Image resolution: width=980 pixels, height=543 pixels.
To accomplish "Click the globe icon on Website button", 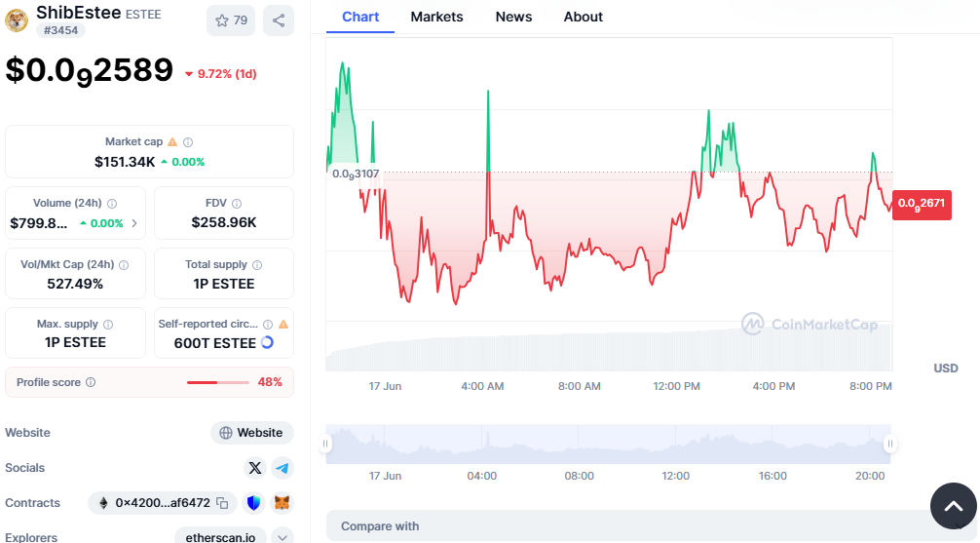I will (x=226, y=433).
